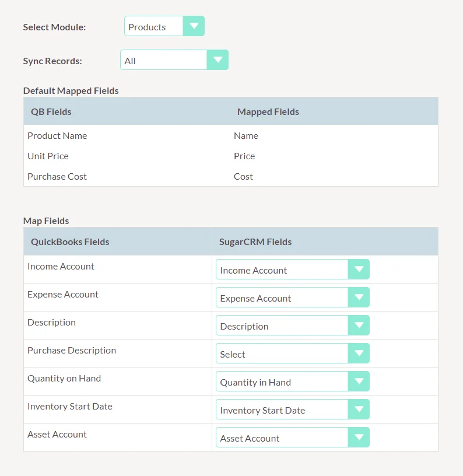This screenshot has width=463, height=476.
Task: Expand the Quantity in Hand dropdown
Action: pyautogui.click(x=292, y=381)
